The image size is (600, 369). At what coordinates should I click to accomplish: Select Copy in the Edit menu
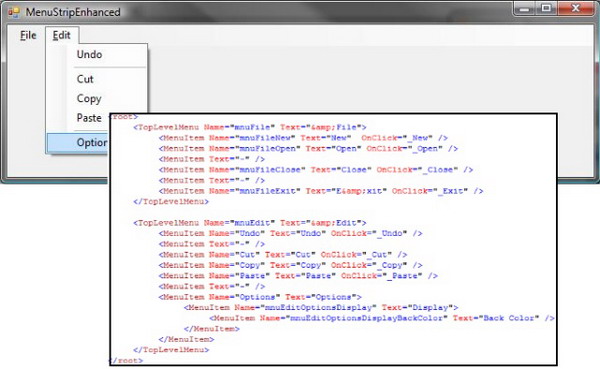click(89, 98)
